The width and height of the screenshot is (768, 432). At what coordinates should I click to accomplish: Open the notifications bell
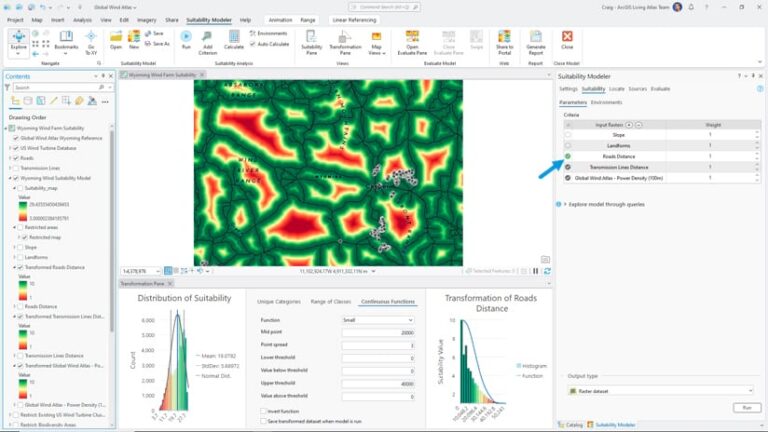tap(691, 7)
